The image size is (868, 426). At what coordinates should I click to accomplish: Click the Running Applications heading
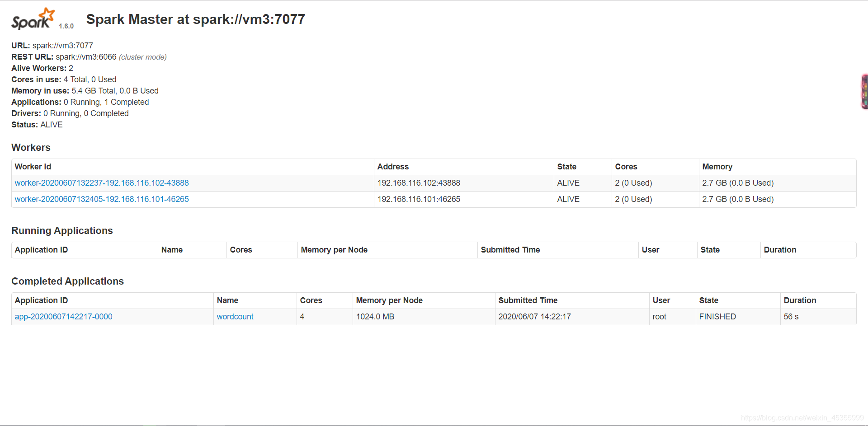pyautogui.click(x=62, y=231)
